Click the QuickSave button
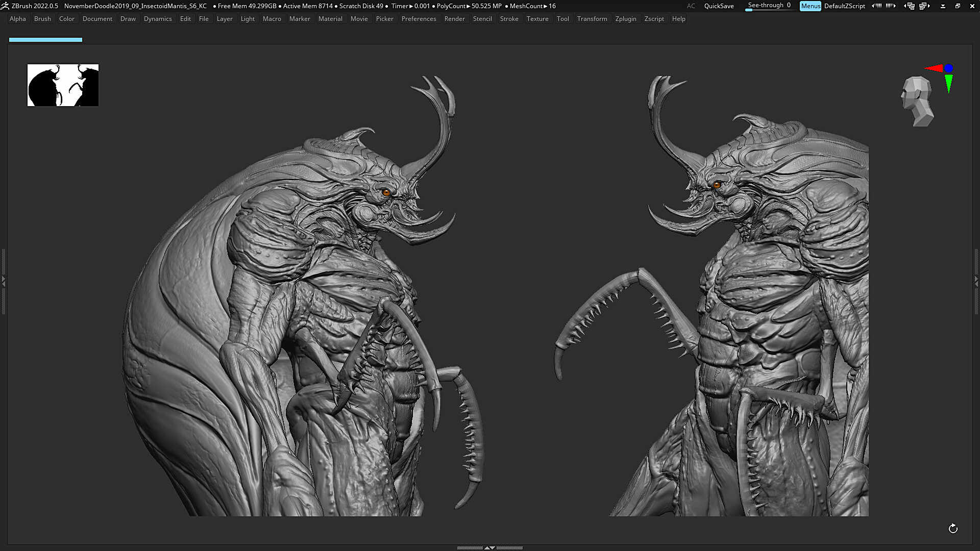980x551 pixels. tap(719, 6)
